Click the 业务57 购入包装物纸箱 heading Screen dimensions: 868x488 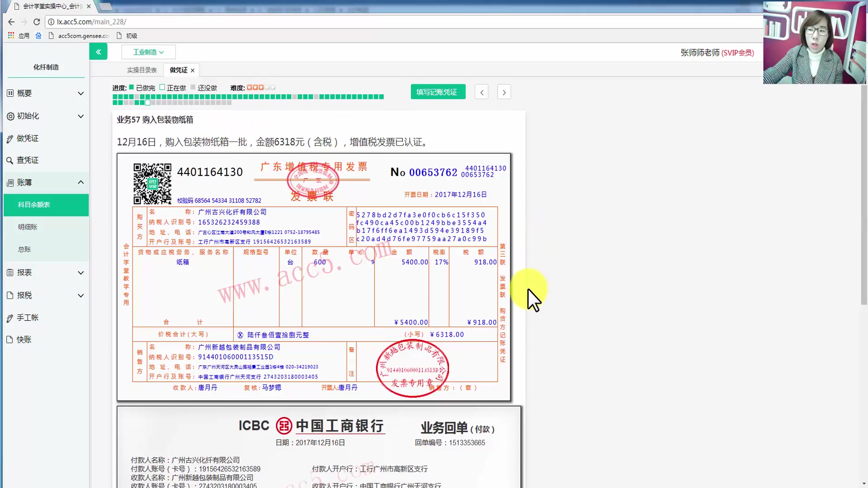click(x=155, y=120)
